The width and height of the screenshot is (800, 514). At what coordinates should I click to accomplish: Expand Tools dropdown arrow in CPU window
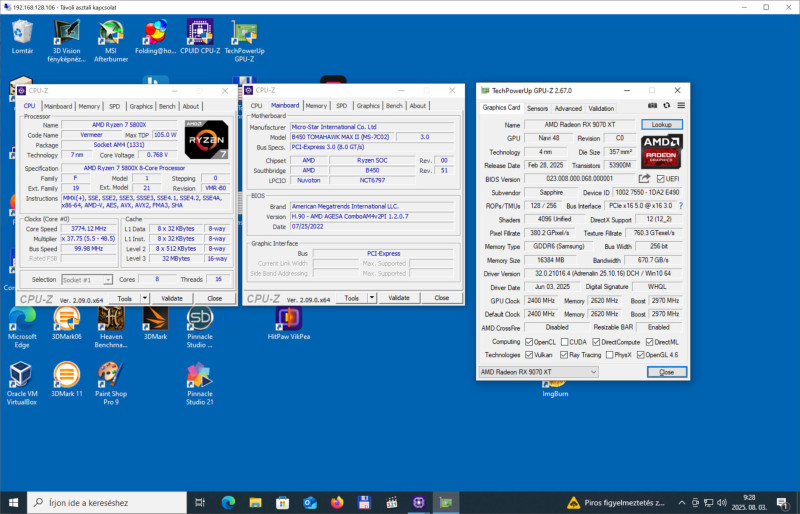click(x=145, y=298)
